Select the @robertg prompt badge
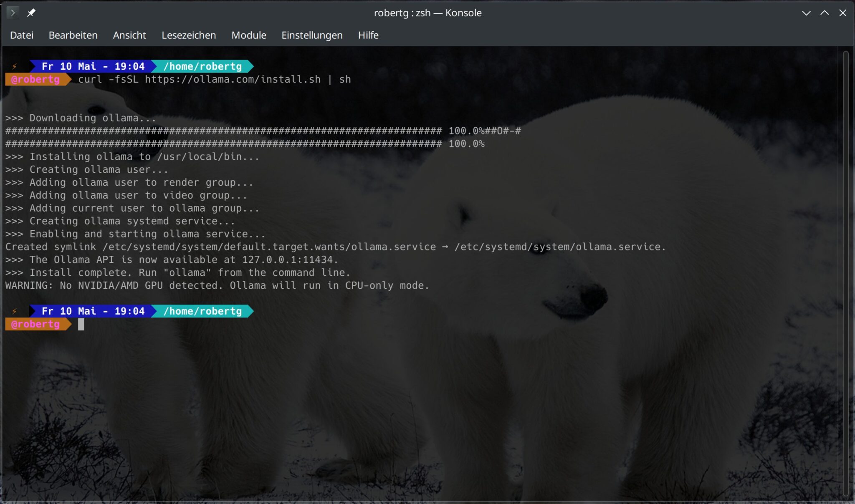This screenshot has width=855, height=504. 35,79
